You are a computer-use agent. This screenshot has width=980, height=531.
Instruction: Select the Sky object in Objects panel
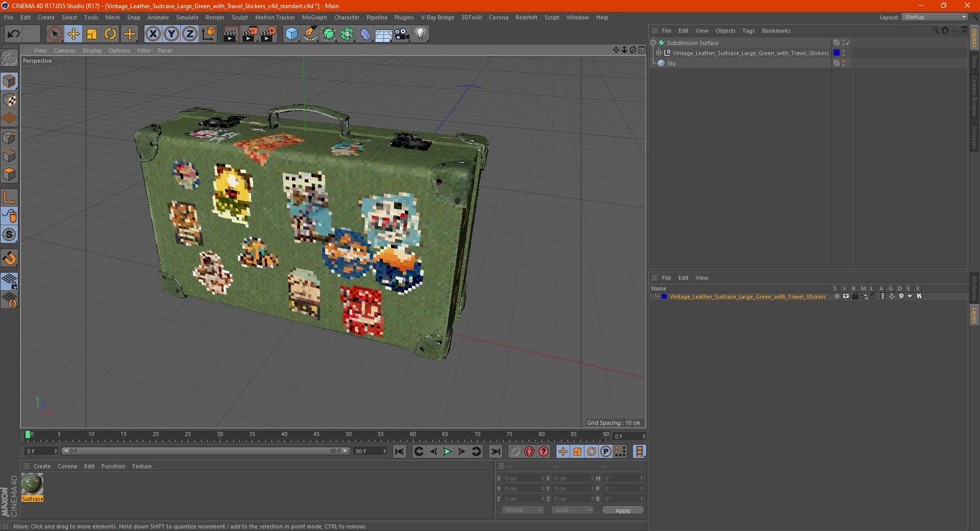click(x=671, y=63)
